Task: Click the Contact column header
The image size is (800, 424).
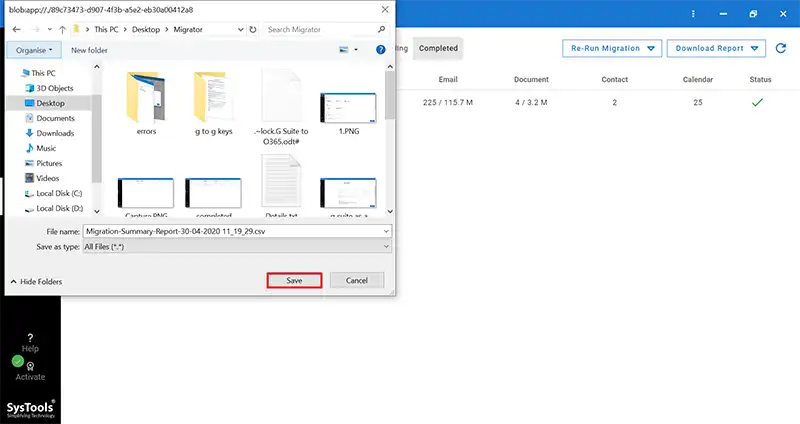Action: 614,80
